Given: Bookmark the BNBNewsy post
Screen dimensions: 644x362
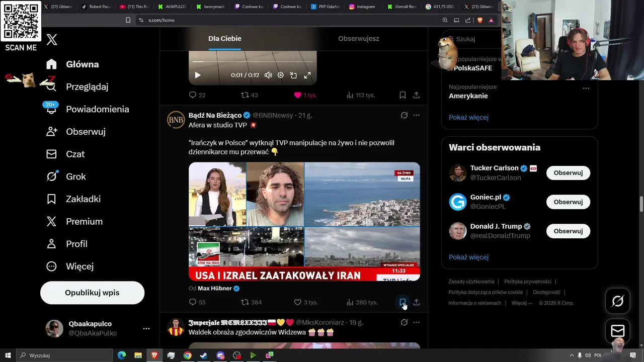Looking at the screenshot, I should 403,302.
